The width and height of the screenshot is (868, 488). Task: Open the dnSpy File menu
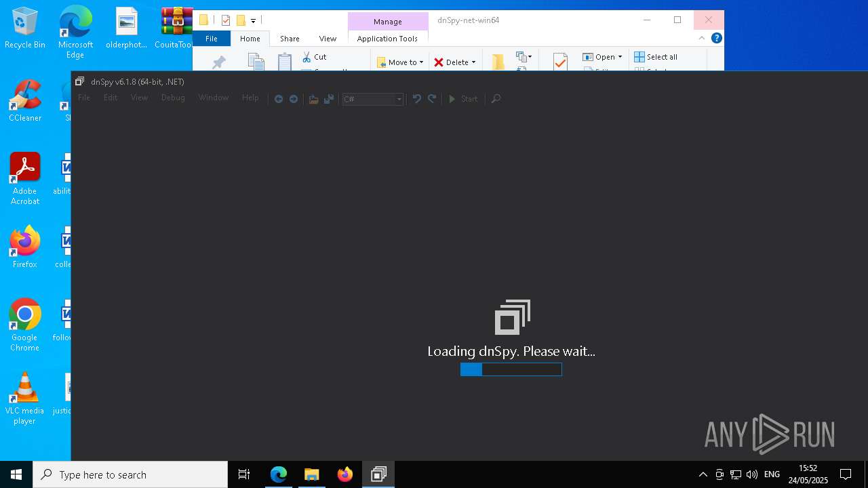pyautogui.click(x=84, y=98)
